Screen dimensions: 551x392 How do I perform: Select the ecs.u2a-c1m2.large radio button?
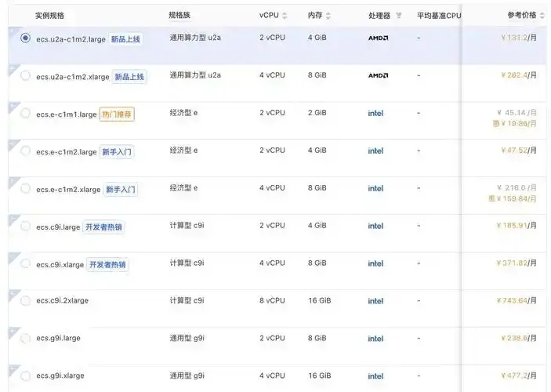coord(25,38)
